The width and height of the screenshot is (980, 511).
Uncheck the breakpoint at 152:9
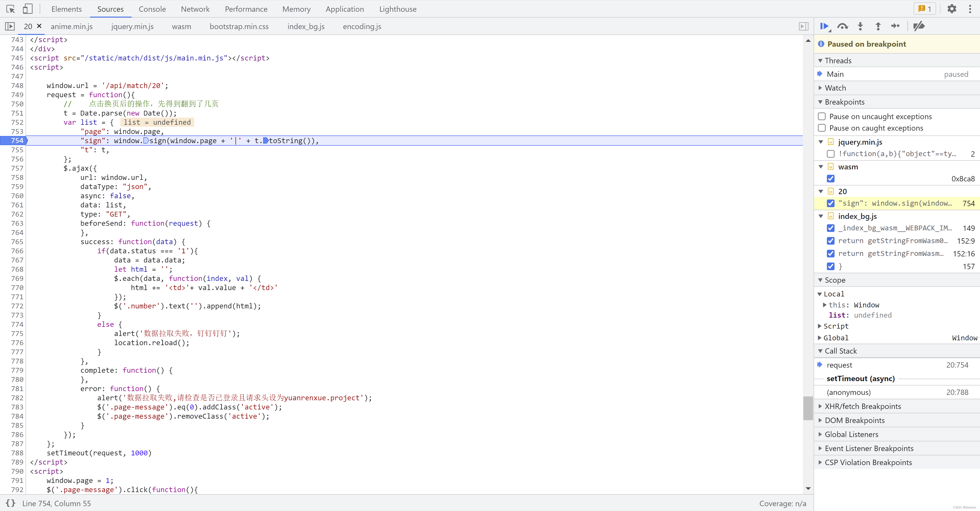pos(831,241)
